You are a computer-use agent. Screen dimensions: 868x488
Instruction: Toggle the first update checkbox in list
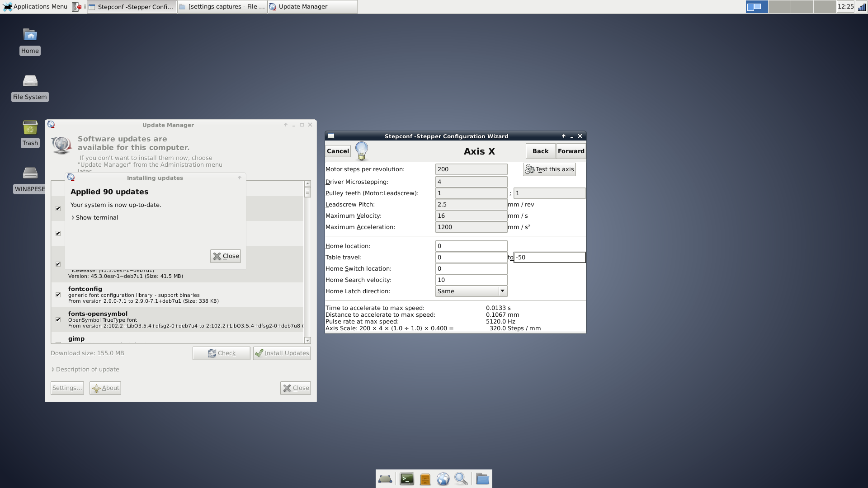58,209
